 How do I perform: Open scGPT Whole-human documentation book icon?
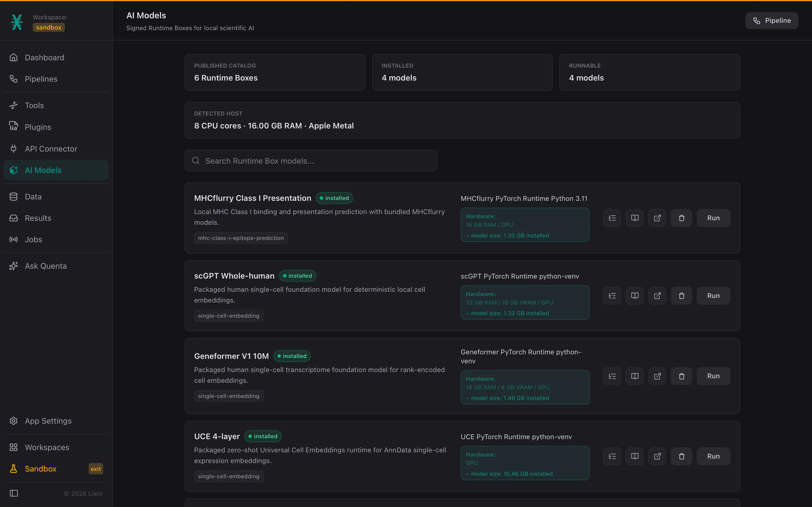click(x=634, y=296)
